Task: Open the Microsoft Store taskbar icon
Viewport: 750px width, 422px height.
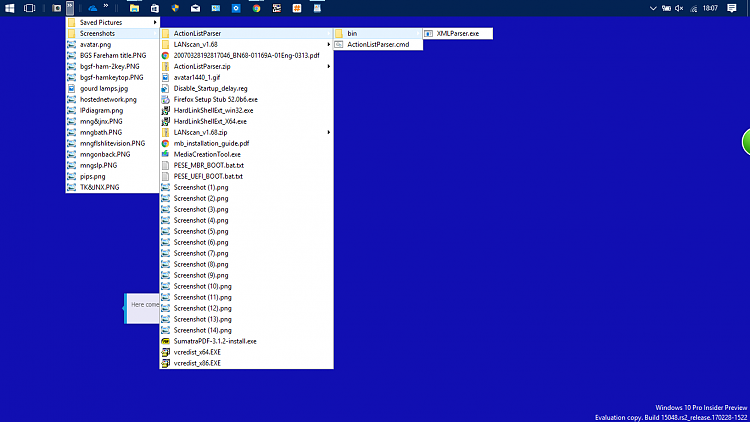Action: pos(154,8)
